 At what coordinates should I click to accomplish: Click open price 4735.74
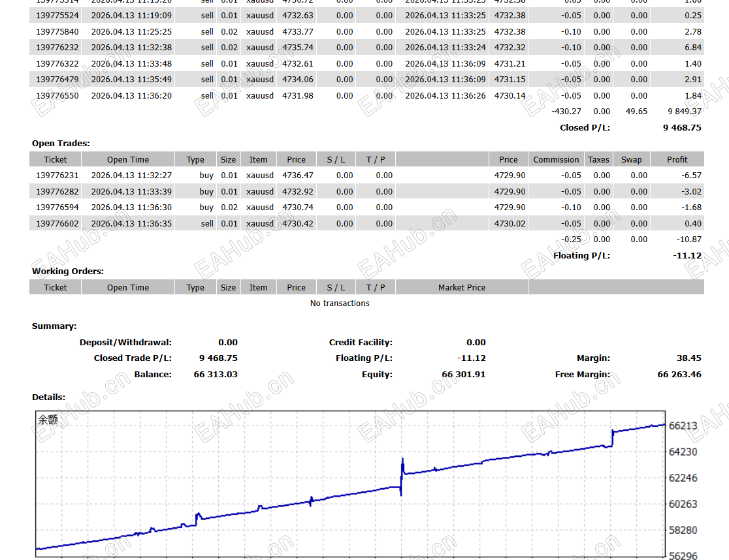298,48
